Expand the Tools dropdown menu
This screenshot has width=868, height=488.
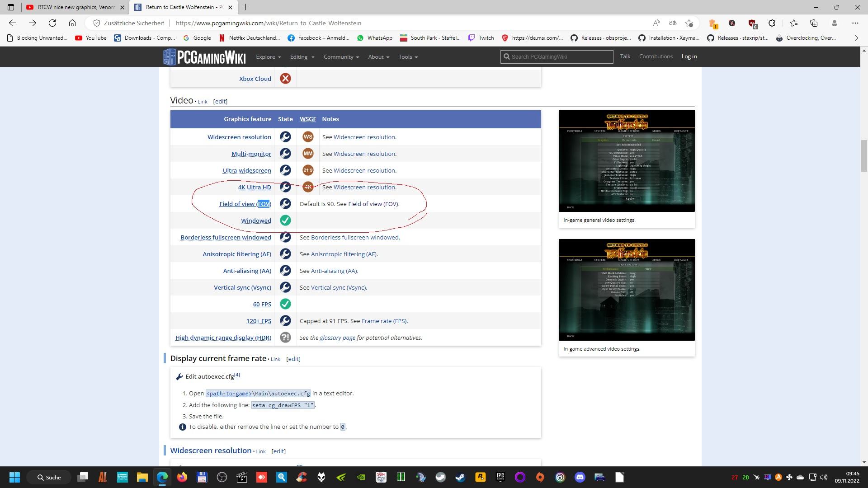pyautogui.click(x=408, y=57)
